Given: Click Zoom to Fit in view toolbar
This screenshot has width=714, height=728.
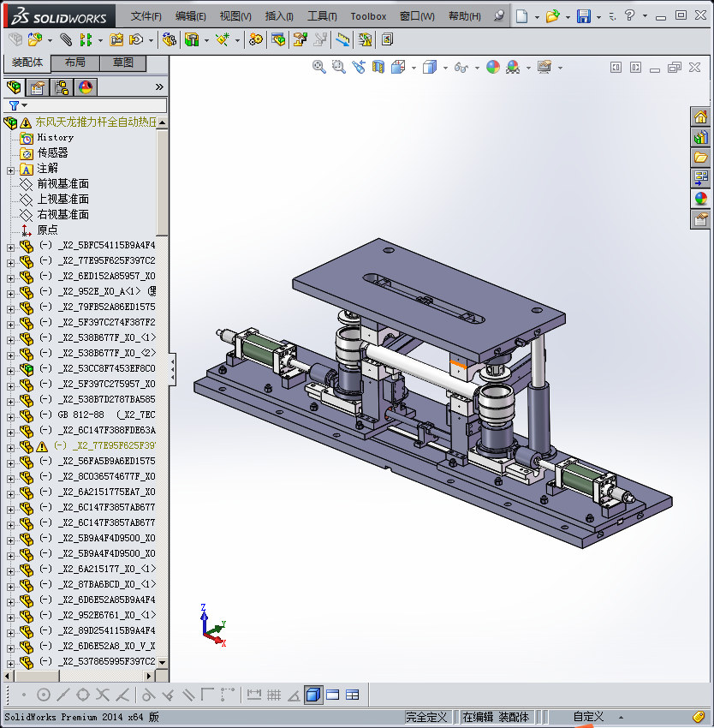Looking at the screenshot, I should click(319, 67).
